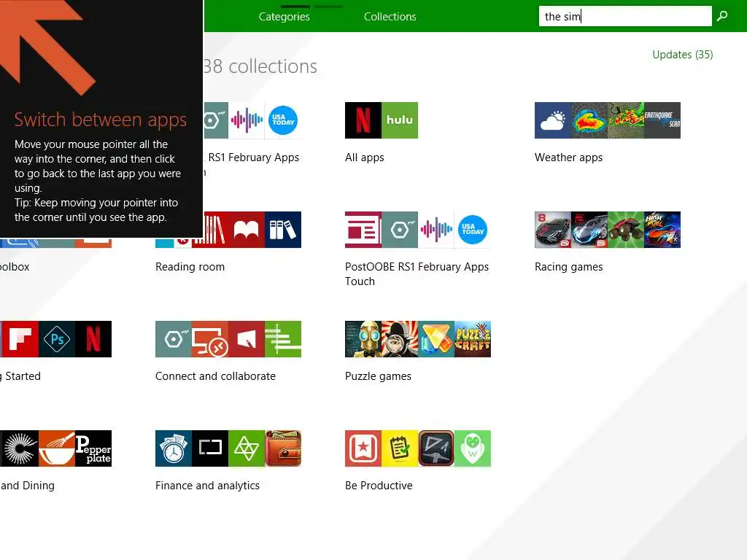The width and height of the screenshot is (747, 560).
Task: Open blue library books tile in Reading room
Action: (x=283, y=230)
